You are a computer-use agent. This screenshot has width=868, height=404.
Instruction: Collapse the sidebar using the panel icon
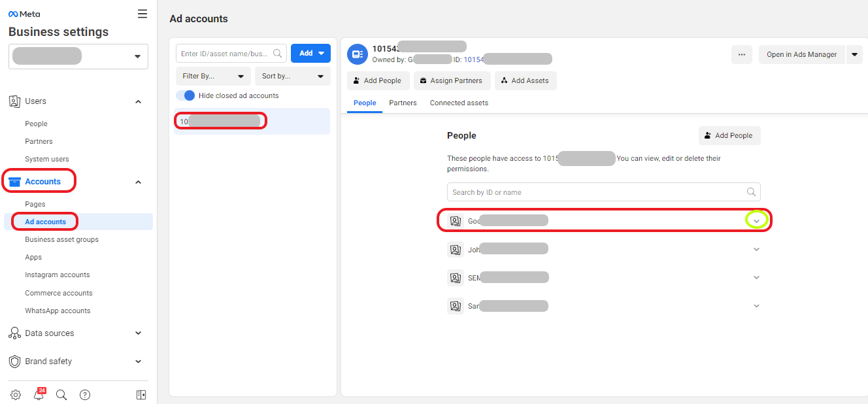[x=141, y=395]
